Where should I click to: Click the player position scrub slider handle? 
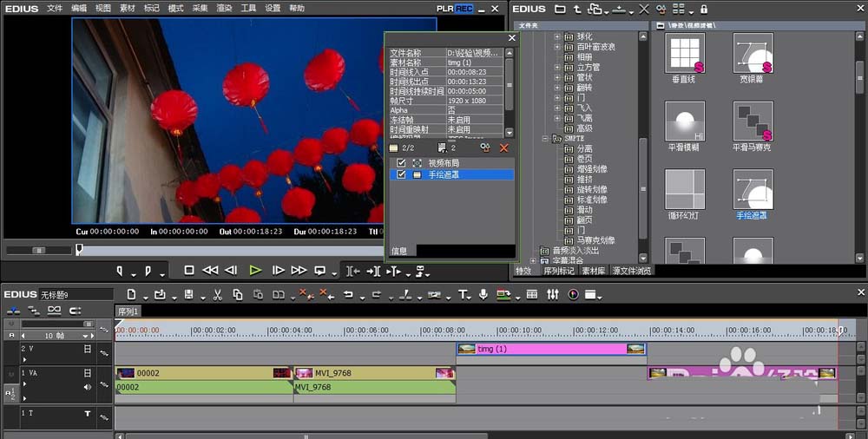point(79,250)
